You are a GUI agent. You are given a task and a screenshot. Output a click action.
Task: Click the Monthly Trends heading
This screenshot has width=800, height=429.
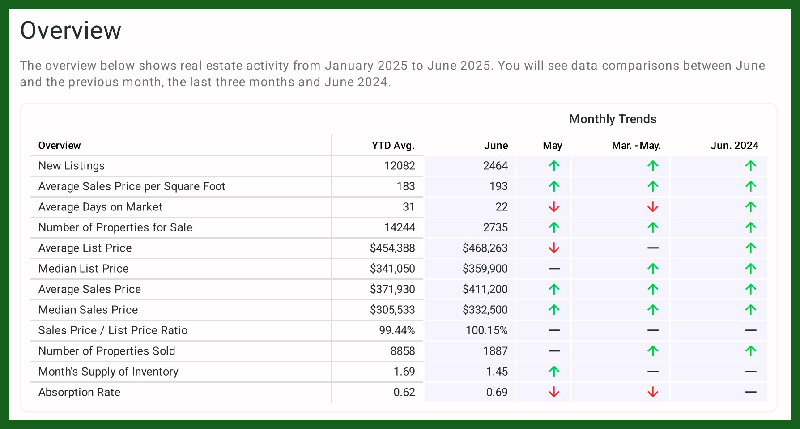point(612,119)
